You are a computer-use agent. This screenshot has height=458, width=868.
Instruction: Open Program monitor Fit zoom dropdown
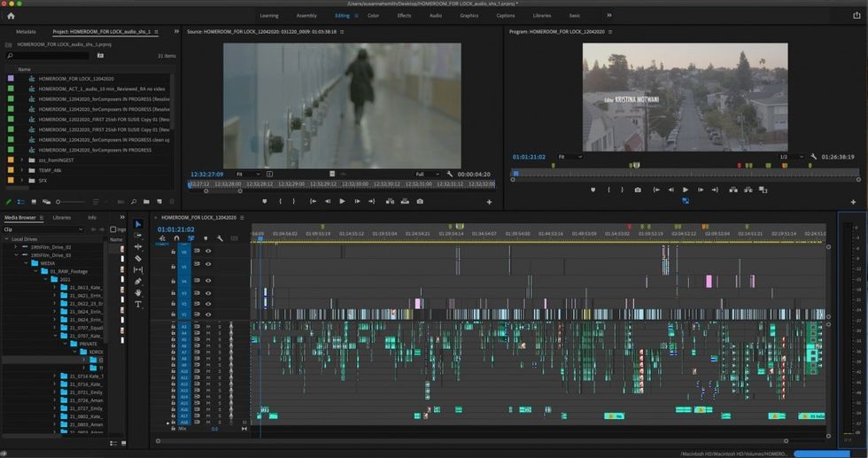570,157
